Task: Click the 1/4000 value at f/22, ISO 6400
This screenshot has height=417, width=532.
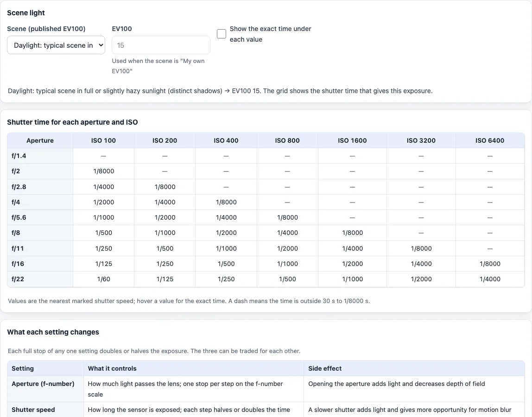Action: [489, 279]
